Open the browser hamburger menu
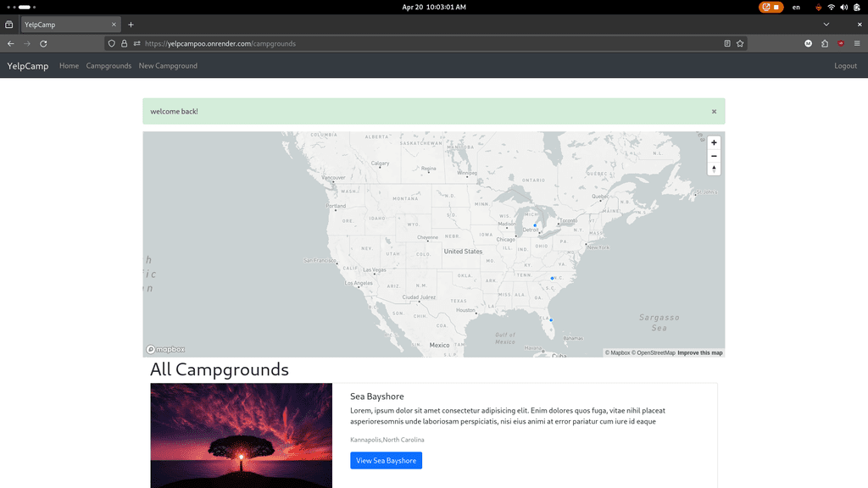 857,44
